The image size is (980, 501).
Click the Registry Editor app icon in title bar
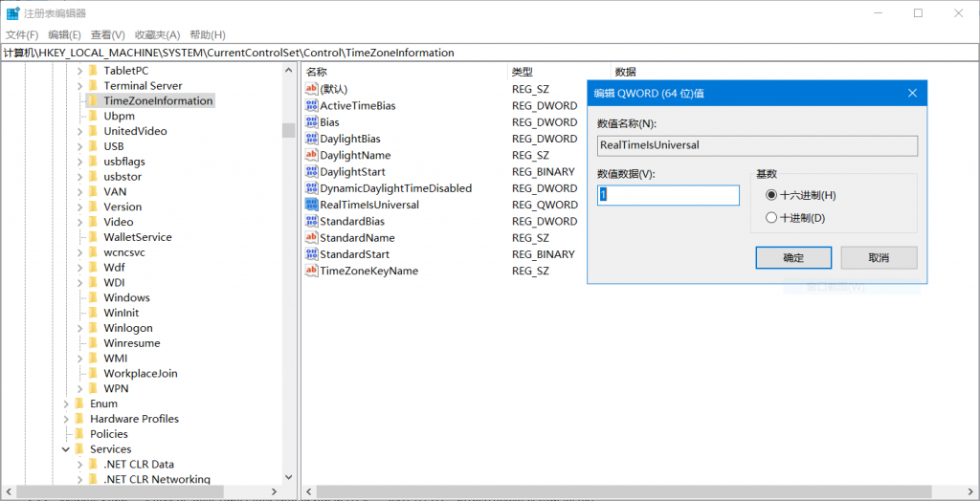(12, 13)
